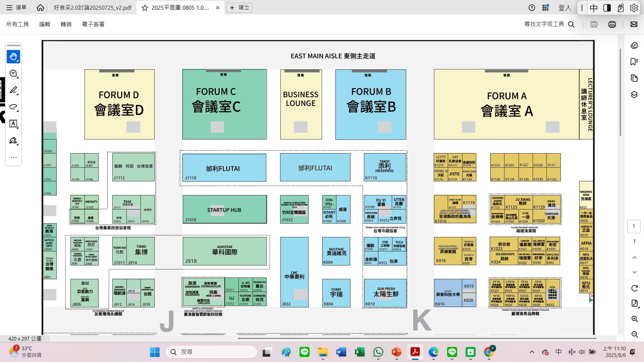Viewport: 644px width, 362px height.
Task: Select the hand pan tool
Action: [13, 57]
